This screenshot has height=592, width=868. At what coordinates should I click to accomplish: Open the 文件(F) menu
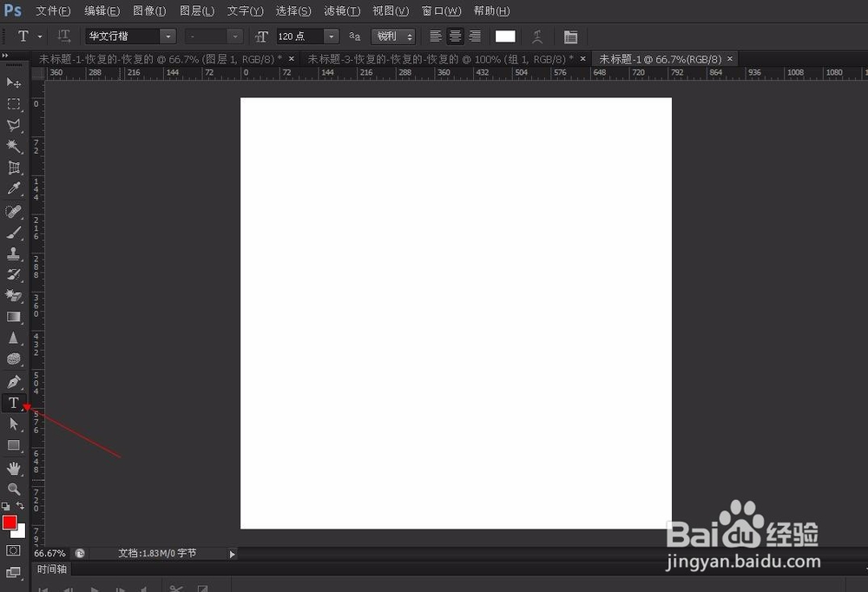click(53, 11)
